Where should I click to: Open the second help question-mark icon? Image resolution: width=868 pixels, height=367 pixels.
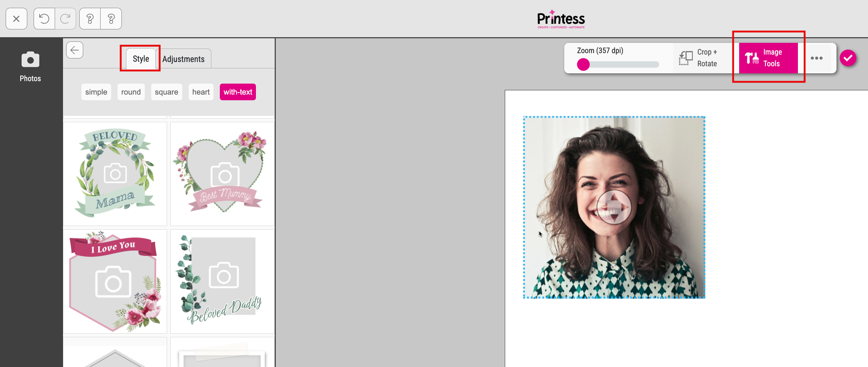point(111,19)
